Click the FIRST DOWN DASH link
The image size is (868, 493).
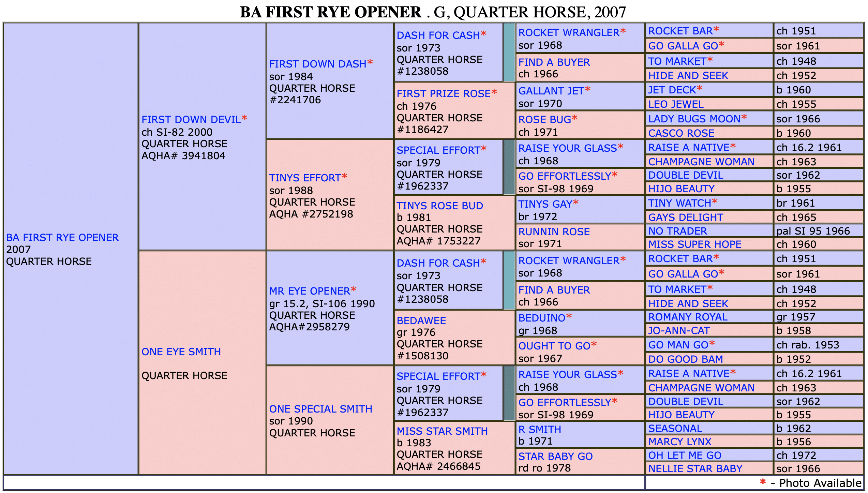tap(318, 64)
